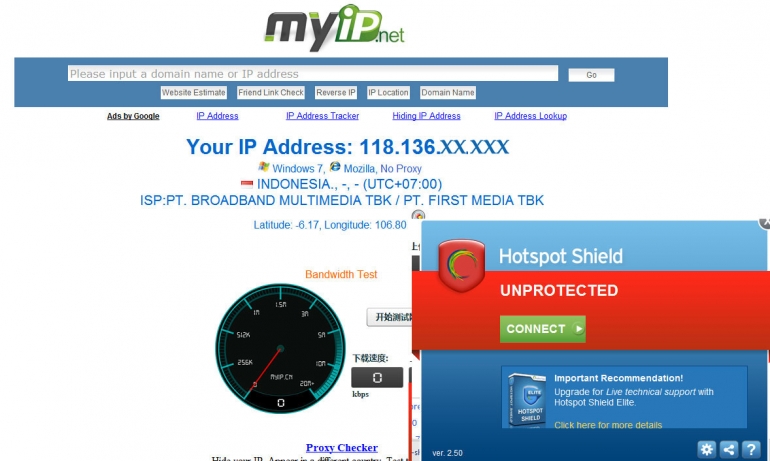Click the myIP.net site logo
The image size is (770, 461).
334,27
